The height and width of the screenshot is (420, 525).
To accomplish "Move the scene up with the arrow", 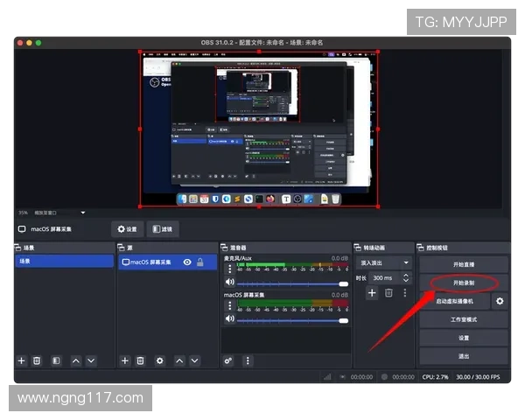I will point(76,360).
